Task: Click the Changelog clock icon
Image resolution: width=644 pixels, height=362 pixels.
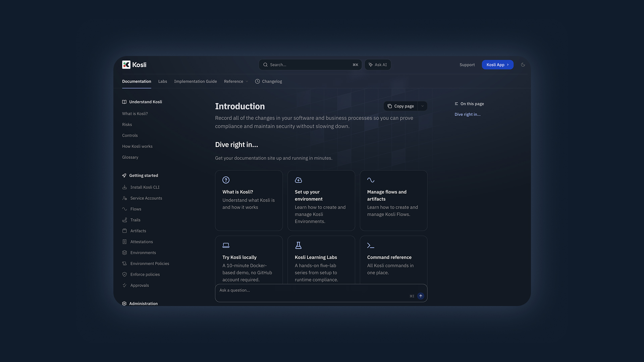Action: pos(257,81)
